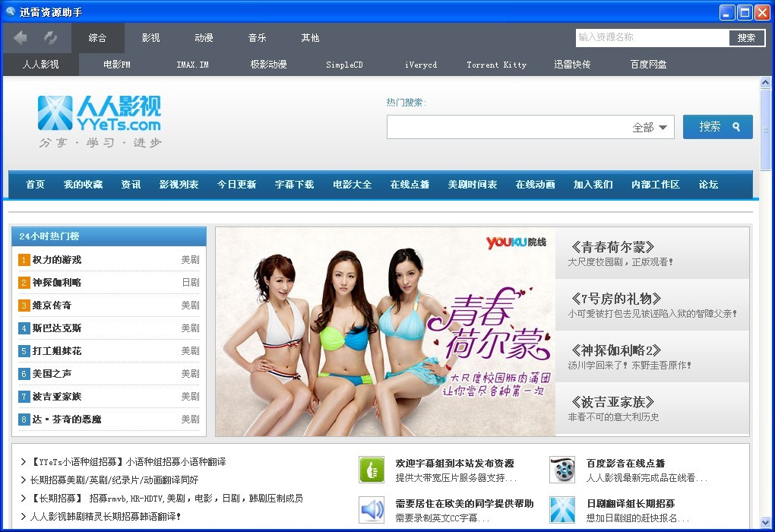
Task: Click the back arrow navigation icon
Action: 21,37
